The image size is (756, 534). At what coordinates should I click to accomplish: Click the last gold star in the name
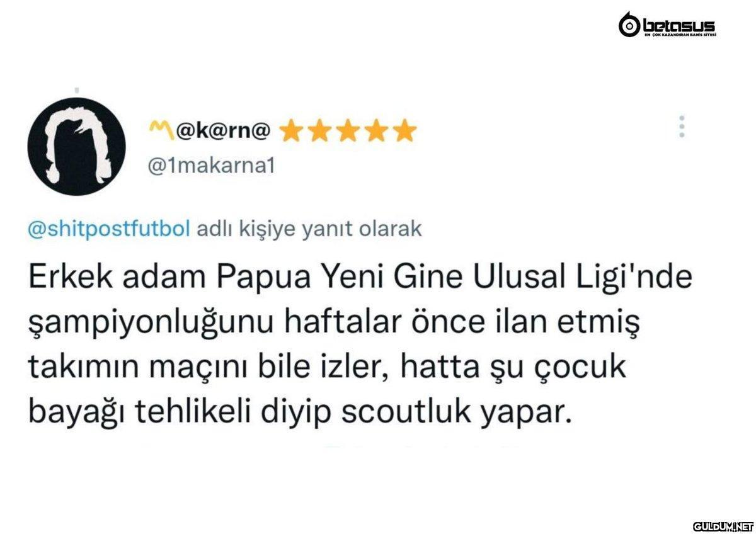point(404,131)
